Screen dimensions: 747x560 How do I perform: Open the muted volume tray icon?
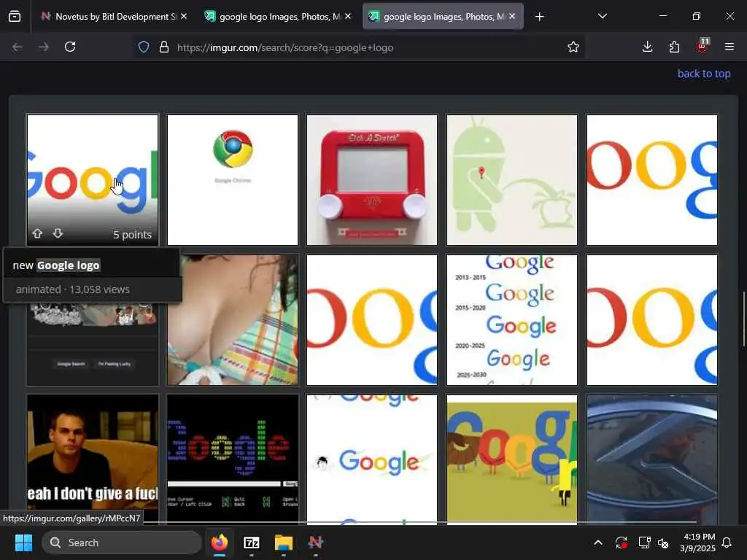tap(663, 542)
